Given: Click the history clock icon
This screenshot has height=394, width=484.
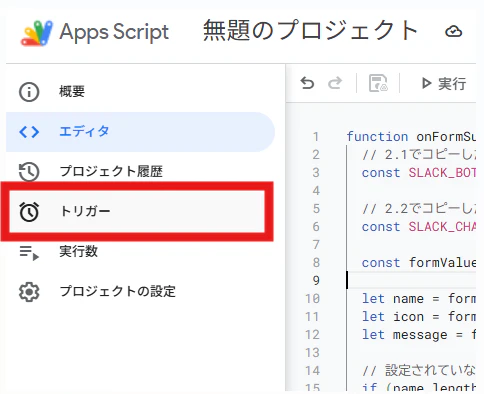Looking at the screenshot, I should click(29, 172).
